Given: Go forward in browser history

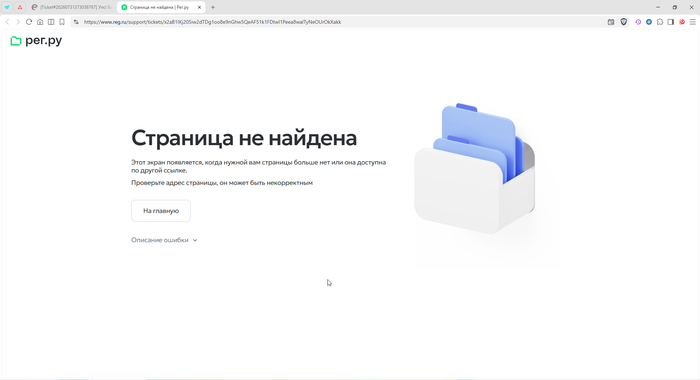Looking at the screenshot, I should [18, 22].
